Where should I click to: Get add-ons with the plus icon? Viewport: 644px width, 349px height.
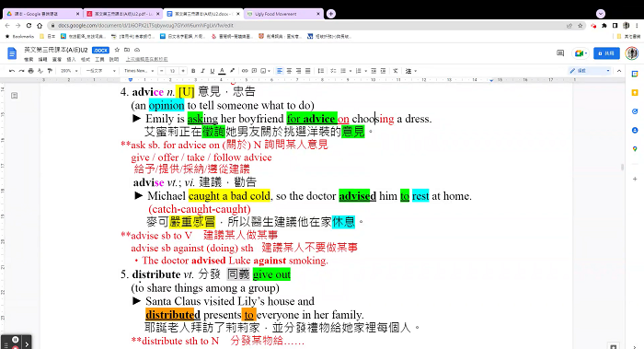tap(635, 179)
